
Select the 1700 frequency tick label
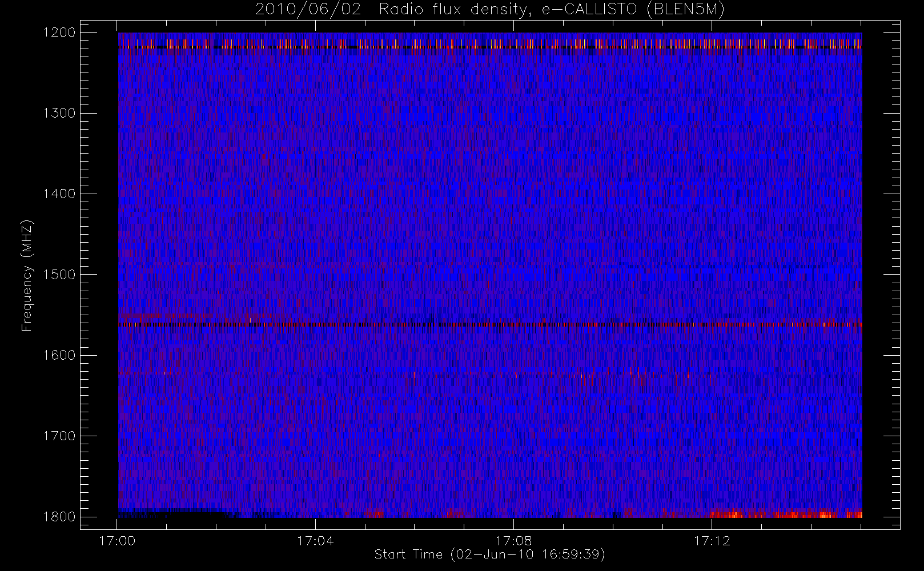click(59, 436)
